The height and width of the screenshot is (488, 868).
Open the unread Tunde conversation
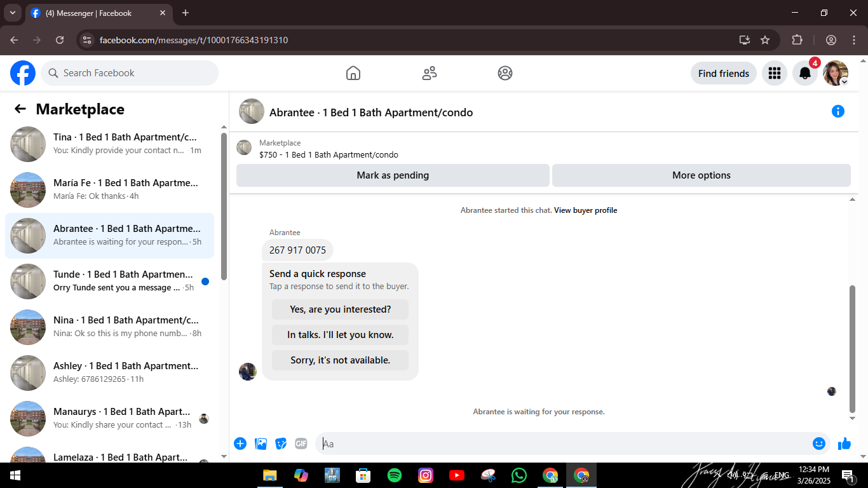click(x=109, y=281)
